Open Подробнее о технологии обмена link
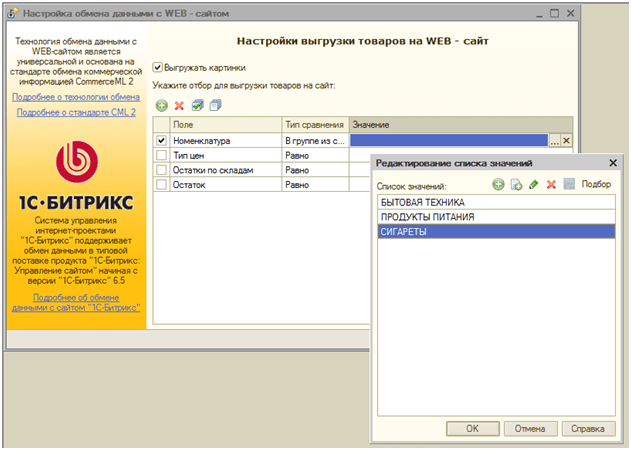Screen dimensions: 631x450 (76, 97)
